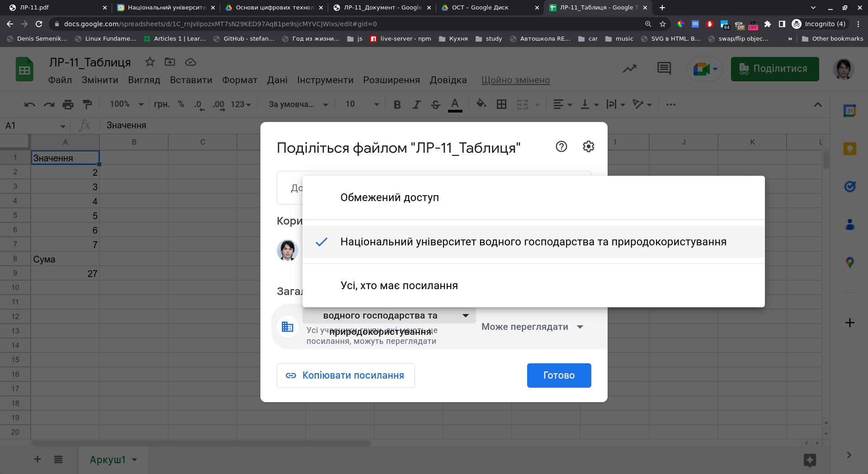Click the borders icon in toolbar
This screenshot has width=868, height=474.
pos(501,104)
